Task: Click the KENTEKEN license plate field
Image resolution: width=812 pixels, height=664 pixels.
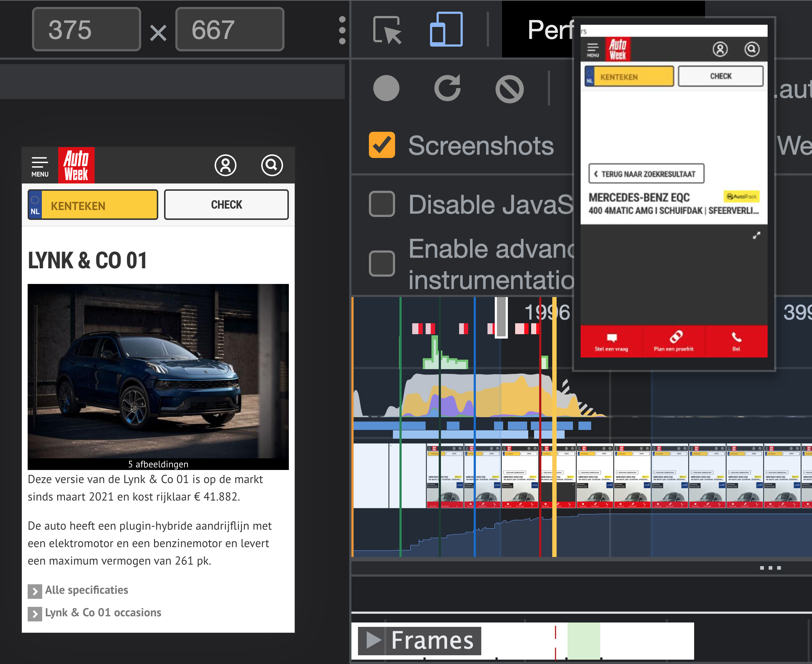Action: click(99, 205)
